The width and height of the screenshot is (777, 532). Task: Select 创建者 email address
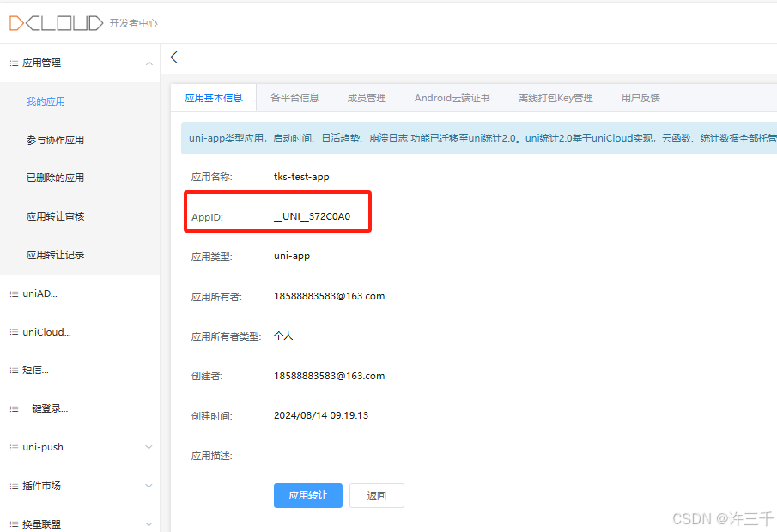[329, 376]
